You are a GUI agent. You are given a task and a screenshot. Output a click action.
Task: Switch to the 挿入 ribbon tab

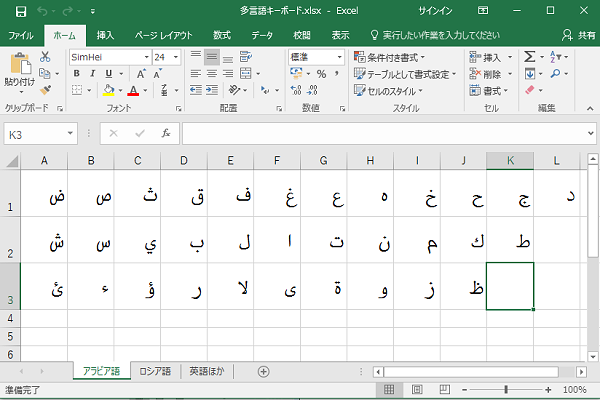click(105, 36)
